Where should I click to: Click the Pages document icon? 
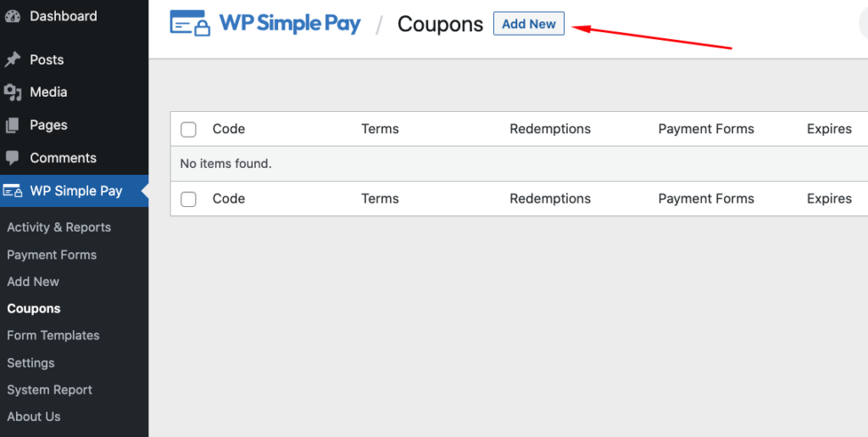[x=13, y=126]
